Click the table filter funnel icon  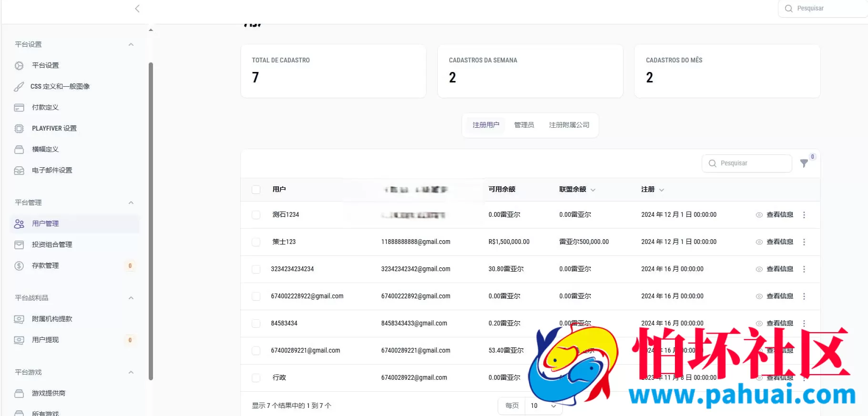(x=804, y=163)
